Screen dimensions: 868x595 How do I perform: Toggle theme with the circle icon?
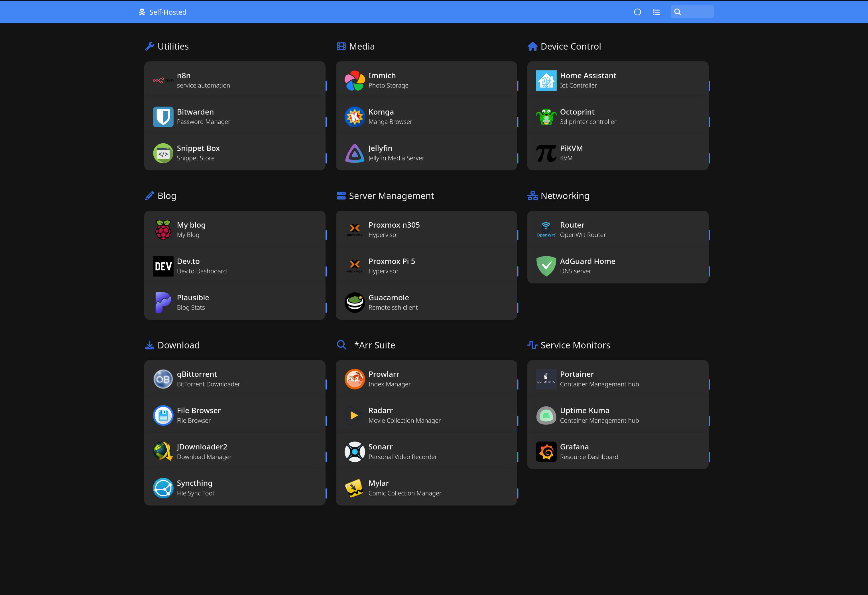tap(637, 12)
